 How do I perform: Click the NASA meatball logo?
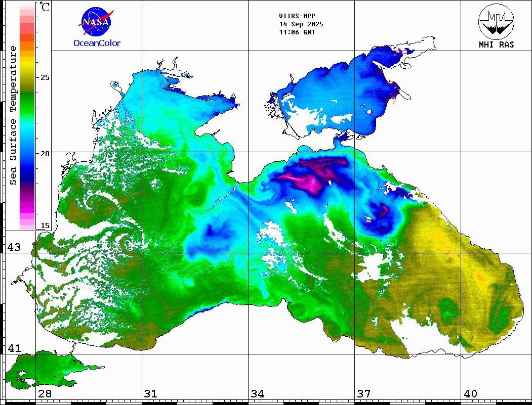96,22
